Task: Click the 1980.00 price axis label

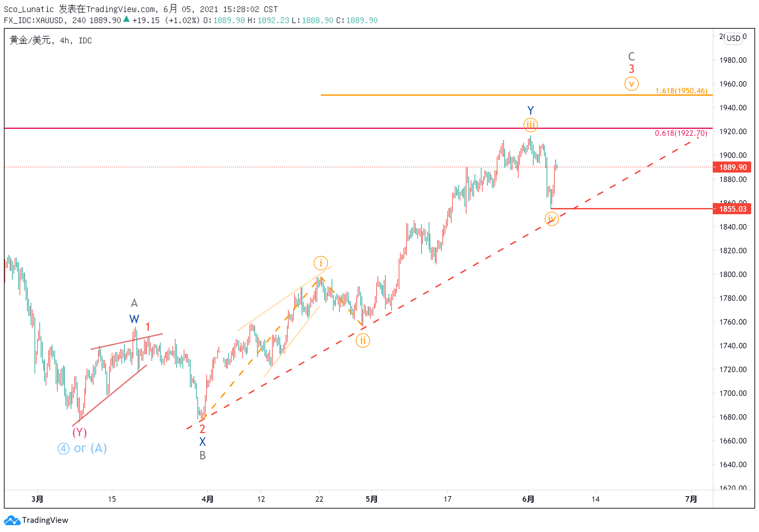Action: pos(733,60)
